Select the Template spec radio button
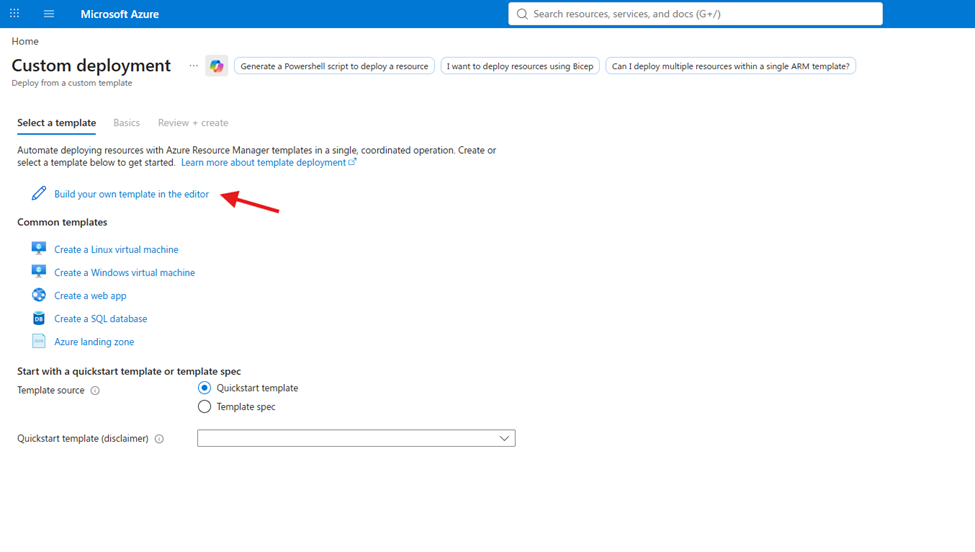 point(204,407)
